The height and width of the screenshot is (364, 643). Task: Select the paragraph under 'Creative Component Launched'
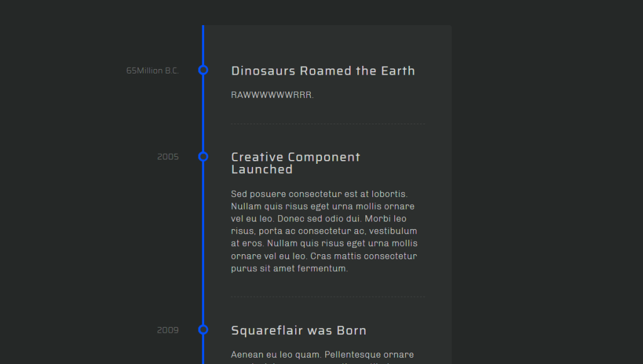pos(323,230)
